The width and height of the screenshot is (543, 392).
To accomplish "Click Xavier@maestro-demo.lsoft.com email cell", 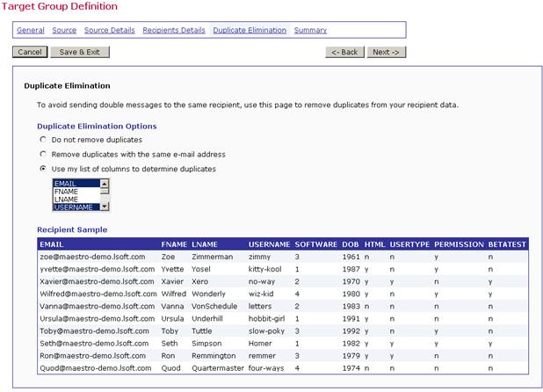I will 97,281.
